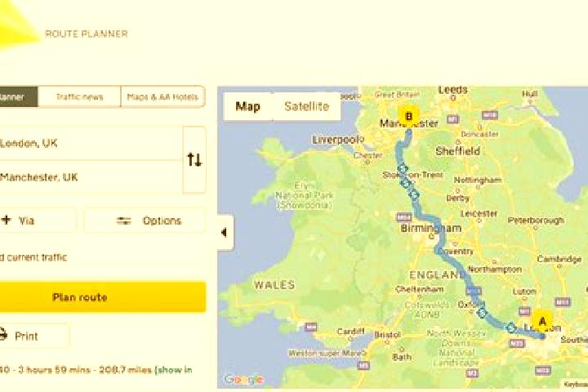Swap start and destination with the arrows icon

[x=194, y=160]
